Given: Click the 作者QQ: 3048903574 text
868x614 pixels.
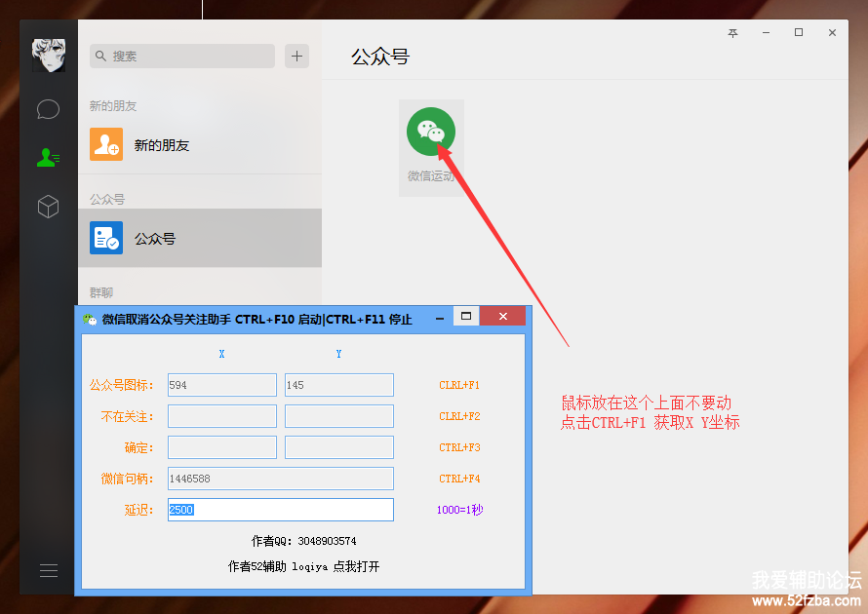Looking at the screenshot, I should pyautogui.click(x=304, y=541).
